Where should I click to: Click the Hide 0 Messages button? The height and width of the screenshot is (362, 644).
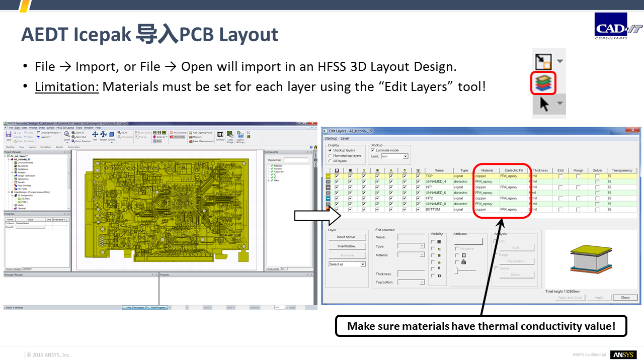pyautogui.click(x=134, y=307)
